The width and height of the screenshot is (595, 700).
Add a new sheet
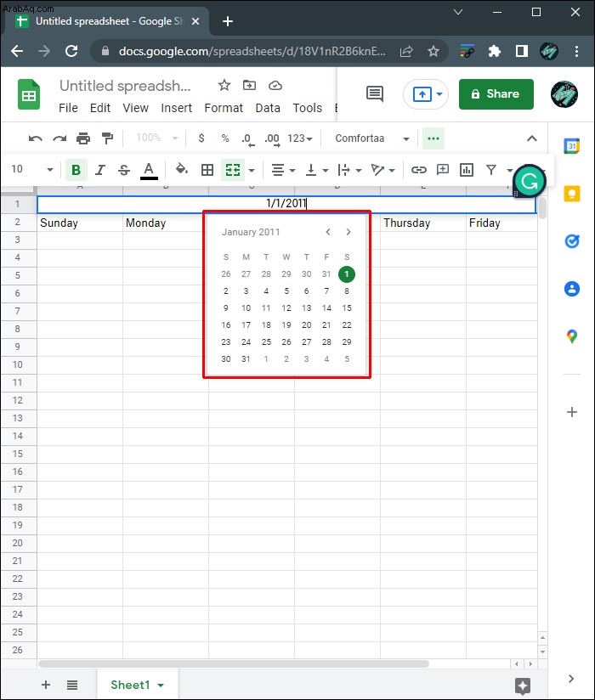tap(46, 685)
